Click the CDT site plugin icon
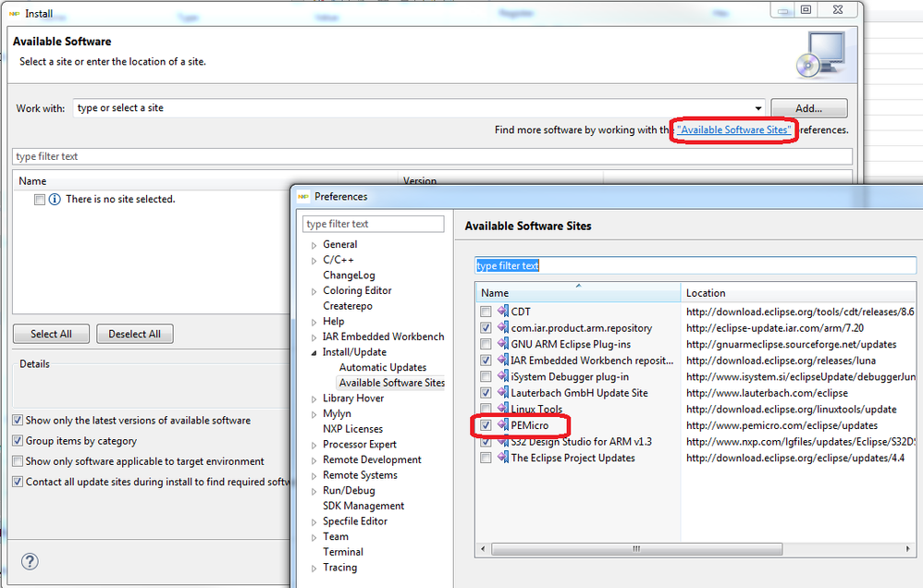Image resolution: width=923 pixels, height=588 pixels. 503,311
